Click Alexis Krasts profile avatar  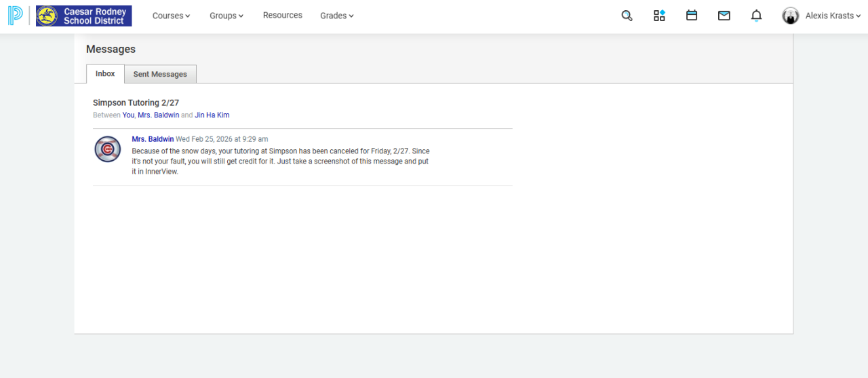[791, 16]
